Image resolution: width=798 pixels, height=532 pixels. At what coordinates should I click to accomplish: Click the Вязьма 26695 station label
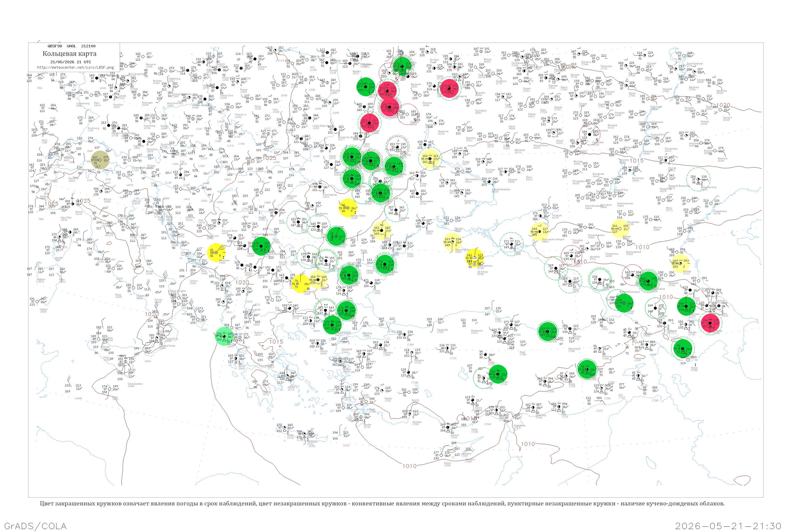[488, 60]
